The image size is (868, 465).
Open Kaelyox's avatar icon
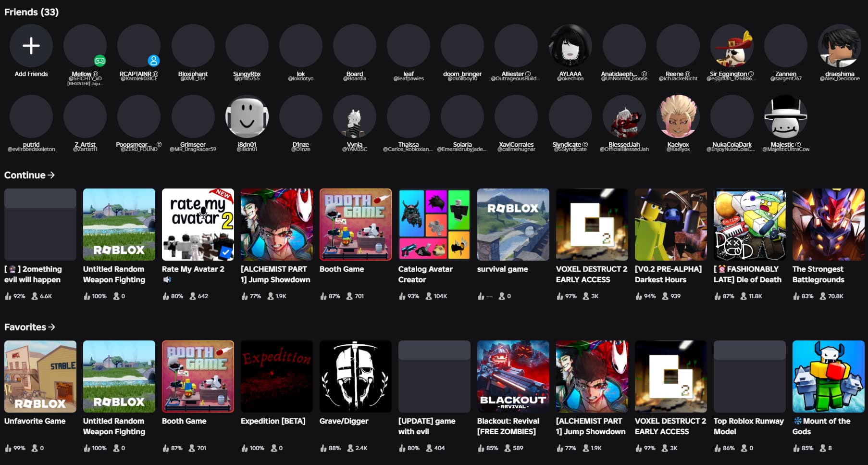tap(678, 116)
